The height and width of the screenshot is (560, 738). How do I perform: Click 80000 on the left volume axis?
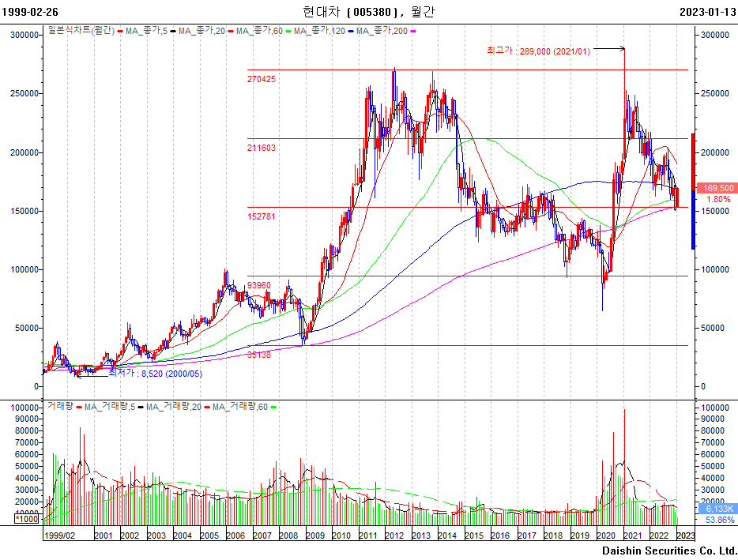(x=26, y=430)
